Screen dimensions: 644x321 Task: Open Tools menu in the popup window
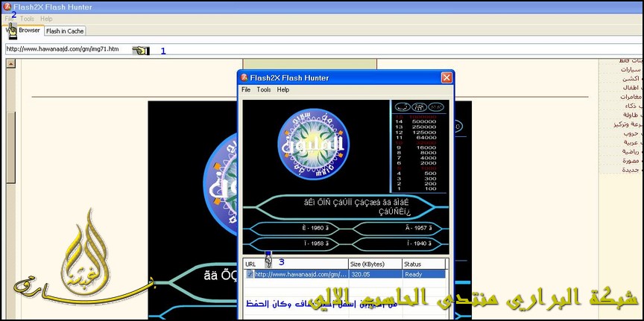point(264,89)
